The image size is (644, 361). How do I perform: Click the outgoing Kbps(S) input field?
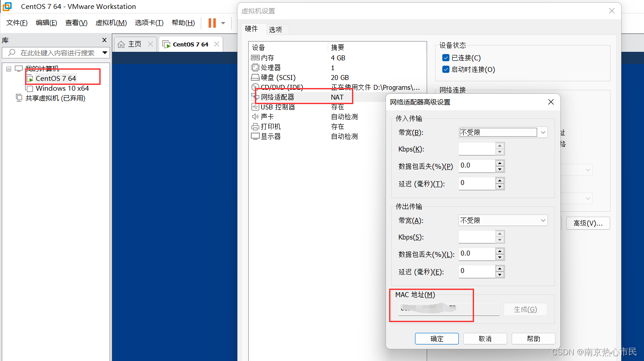pos(477,237)
